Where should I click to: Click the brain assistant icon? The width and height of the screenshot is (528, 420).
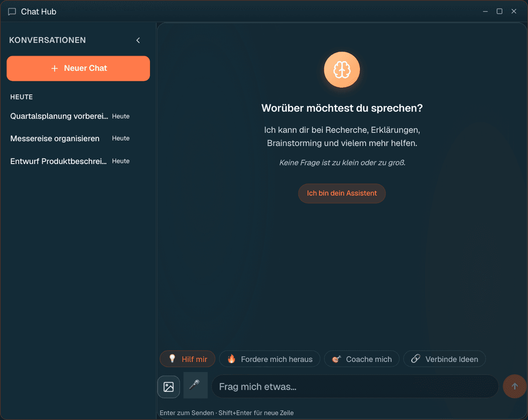(342, 70)
